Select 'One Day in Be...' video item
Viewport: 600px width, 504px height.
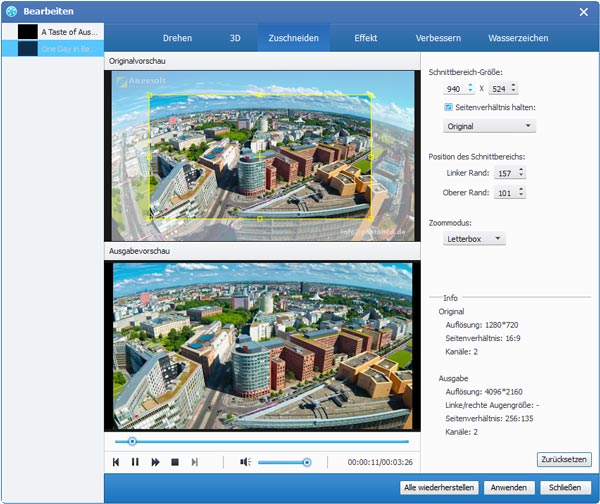(x=53, y=49)
